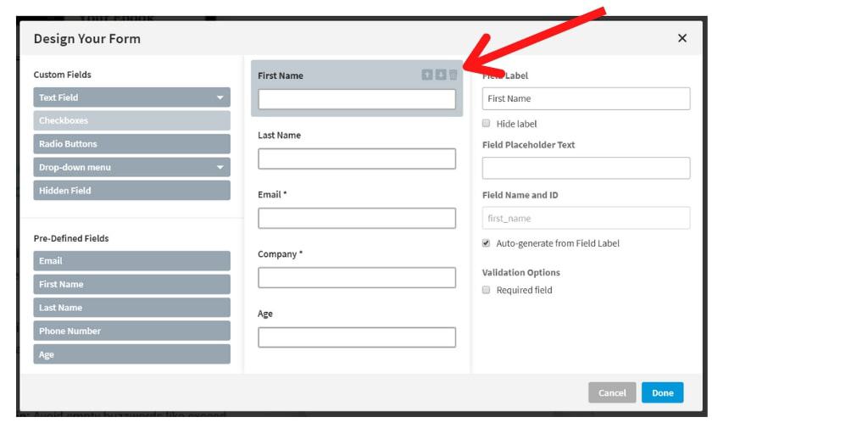Add the pre-defined First Name field
Viewport: 868px width, 434px height.
131,284
